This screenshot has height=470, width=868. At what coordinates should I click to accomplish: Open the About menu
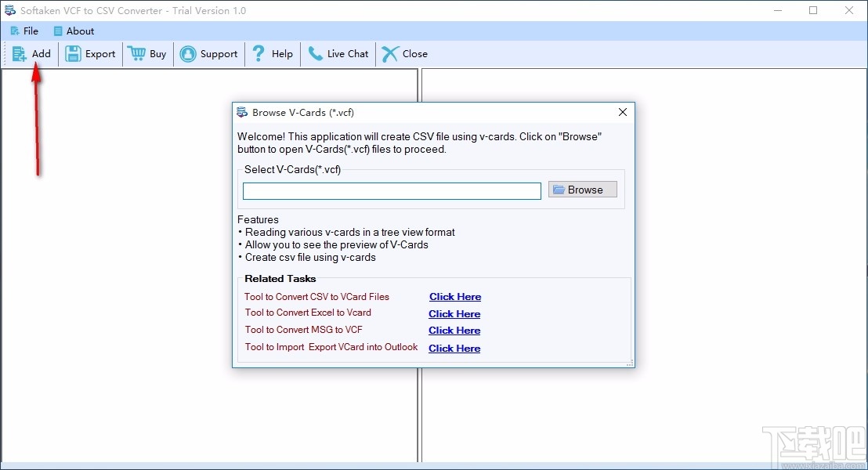point(74,31)
